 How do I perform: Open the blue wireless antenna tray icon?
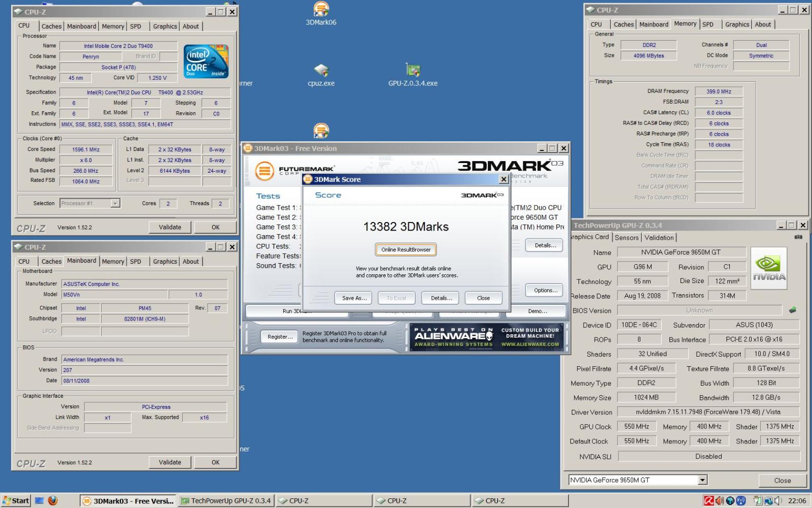(x=740, y=501)
